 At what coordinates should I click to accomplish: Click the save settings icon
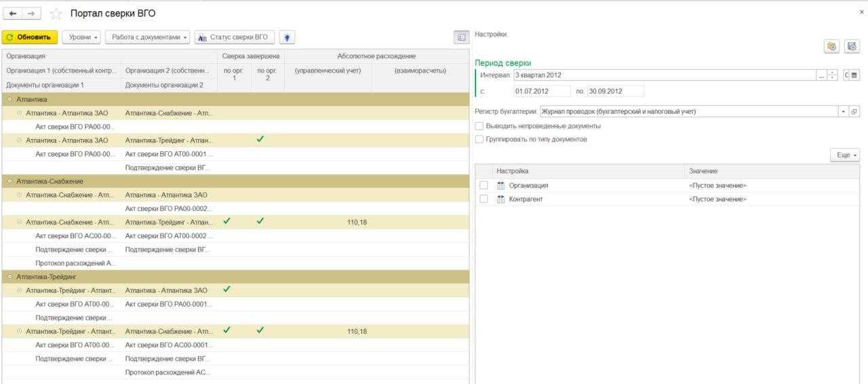tap(852, 46)
